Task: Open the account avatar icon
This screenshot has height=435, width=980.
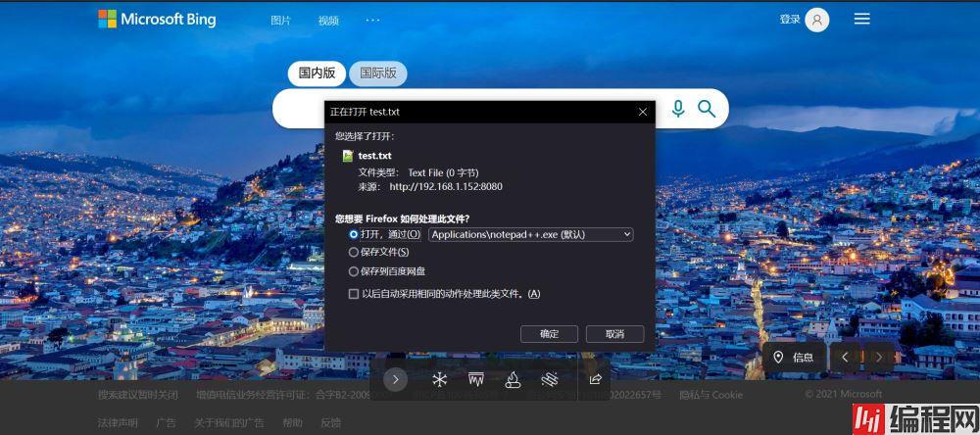Action: (x=817, y=20)
